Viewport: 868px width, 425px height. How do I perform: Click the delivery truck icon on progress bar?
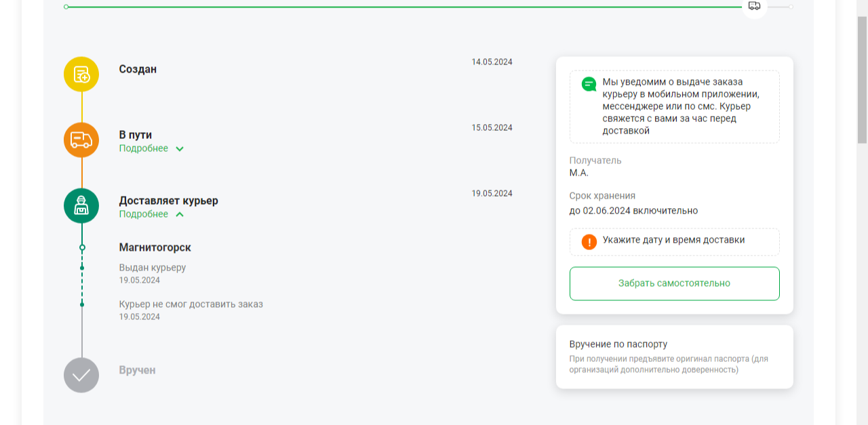(x=754, y=6)
